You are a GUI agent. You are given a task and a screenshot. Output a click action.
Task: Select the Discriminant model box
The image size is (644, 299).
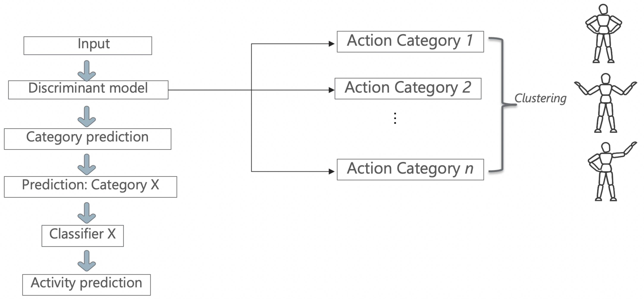(x=88, y=90)
